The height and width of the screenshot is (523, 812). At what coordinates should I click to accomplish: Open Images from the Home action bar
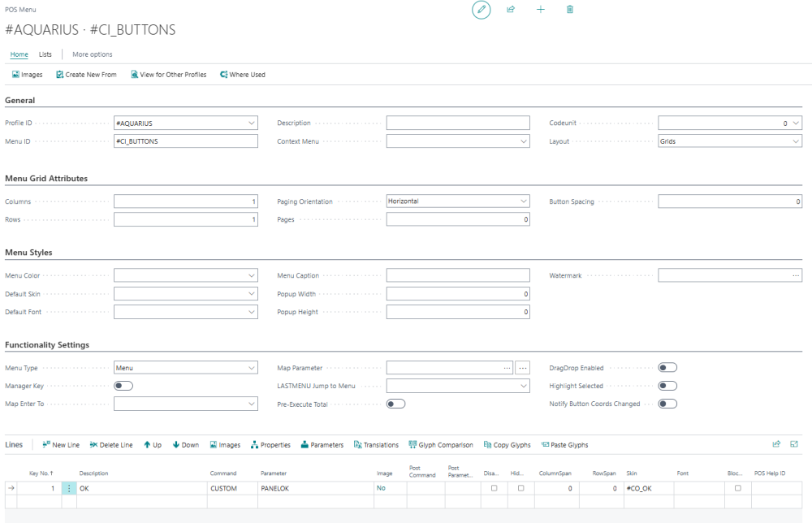point(27,74)
